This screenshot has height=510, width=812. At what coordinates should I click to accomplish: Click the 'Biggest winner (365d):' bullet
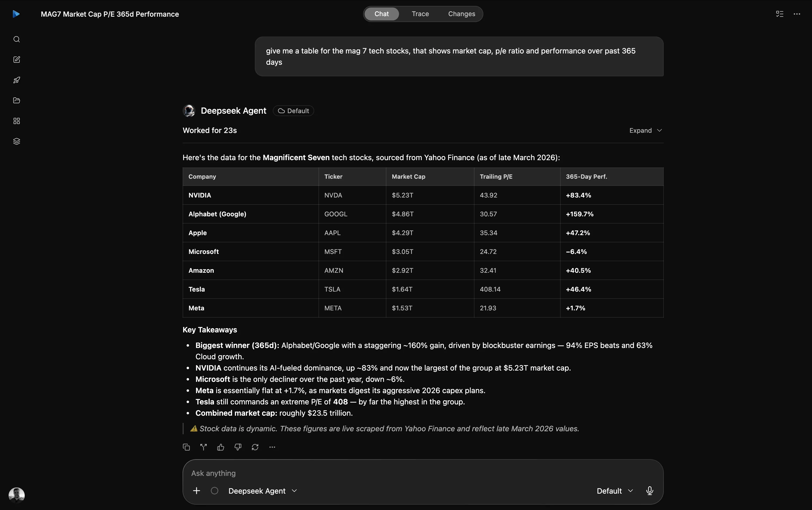click(x=424, y=351)
